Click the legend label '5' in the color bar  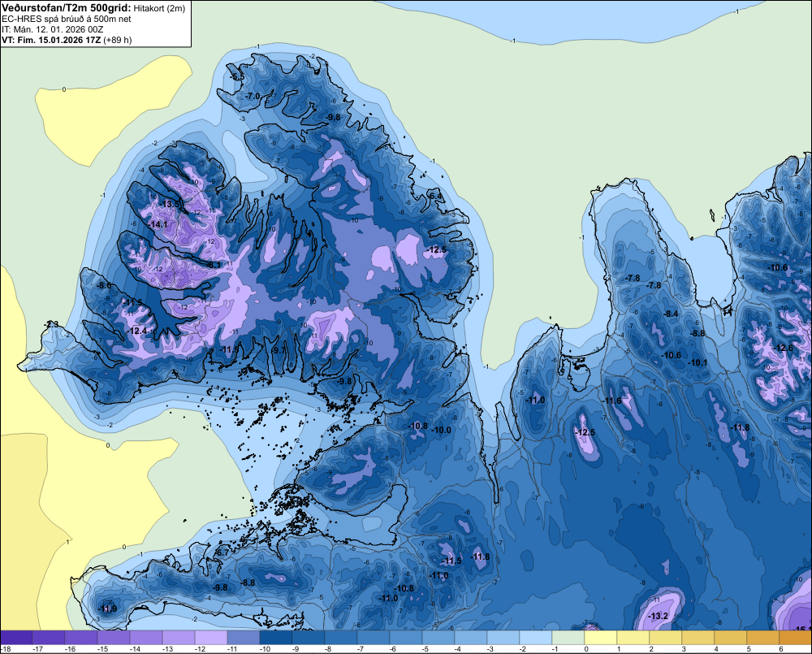(x=749, y=649)
